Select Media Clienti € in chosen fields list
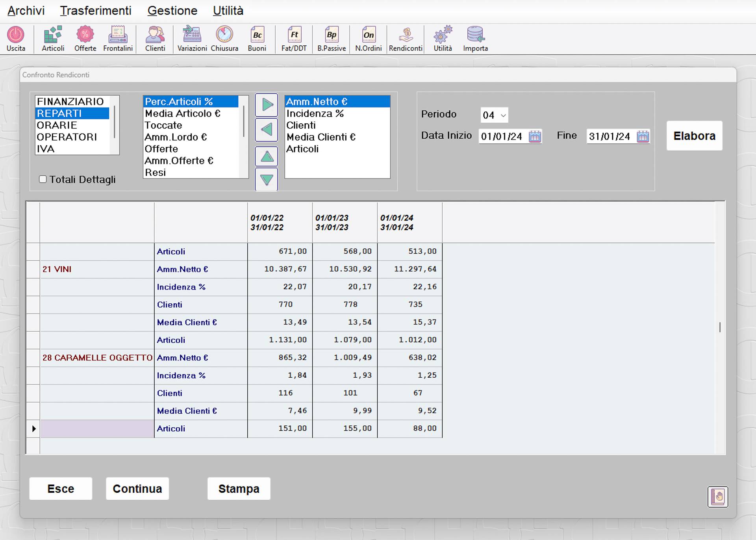The height and width of the screenshot is (540, 756). click(337, 137)
